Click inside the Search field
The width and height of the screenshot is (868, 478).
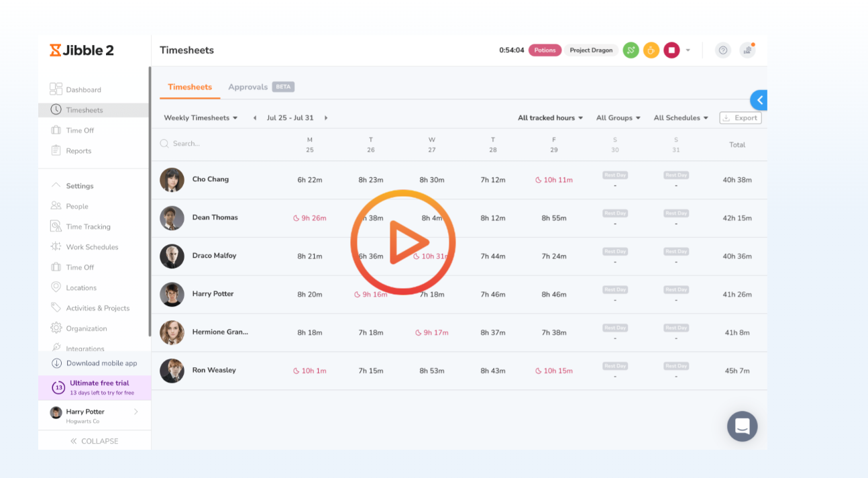pos(195,144)
